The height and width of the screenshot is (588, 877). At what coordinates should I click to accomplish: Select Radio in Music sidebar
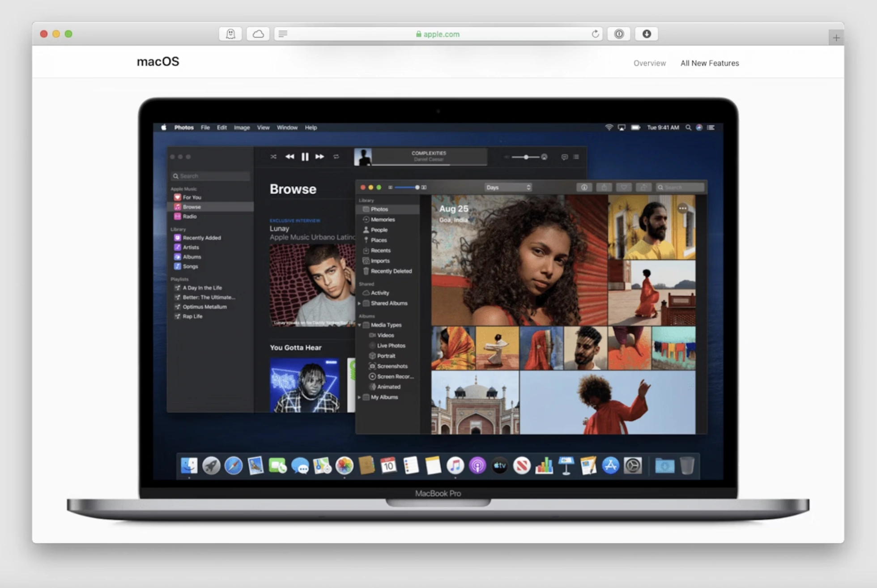coord(210,217)
